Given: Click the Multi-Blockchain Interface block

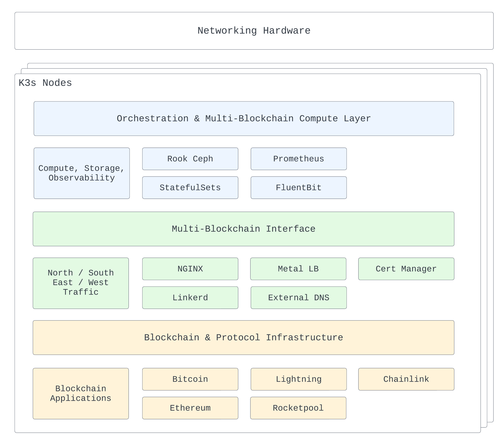Looking at the screenshot, I should (243, 229).
